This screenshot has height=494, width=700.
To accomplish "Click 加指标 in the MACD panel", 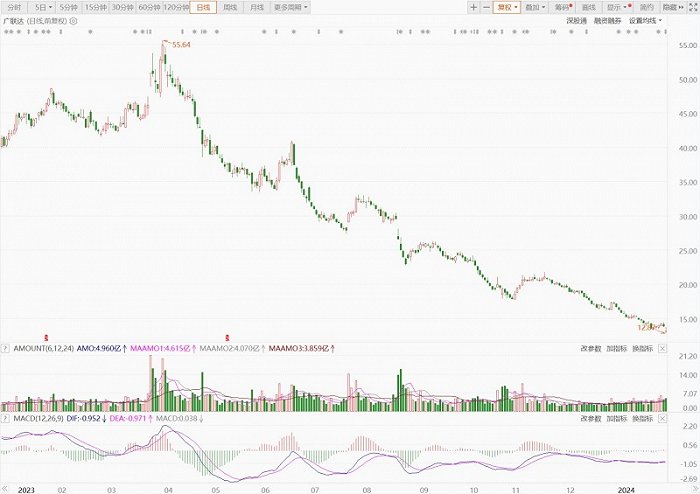I will click(617, 419).
